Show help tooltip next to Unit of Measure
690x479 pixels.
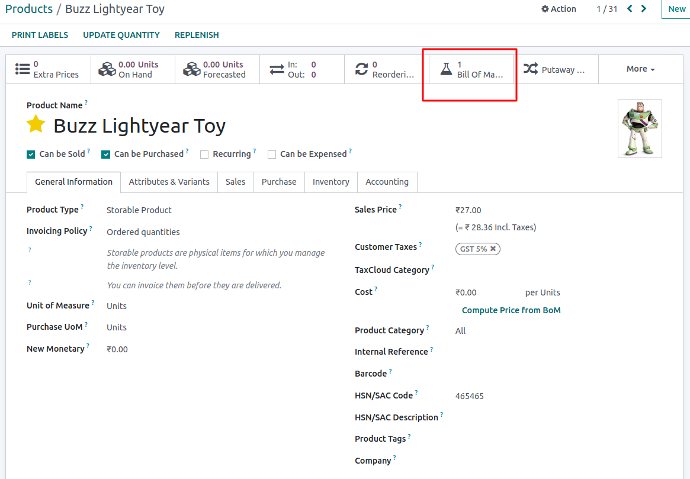93,302
